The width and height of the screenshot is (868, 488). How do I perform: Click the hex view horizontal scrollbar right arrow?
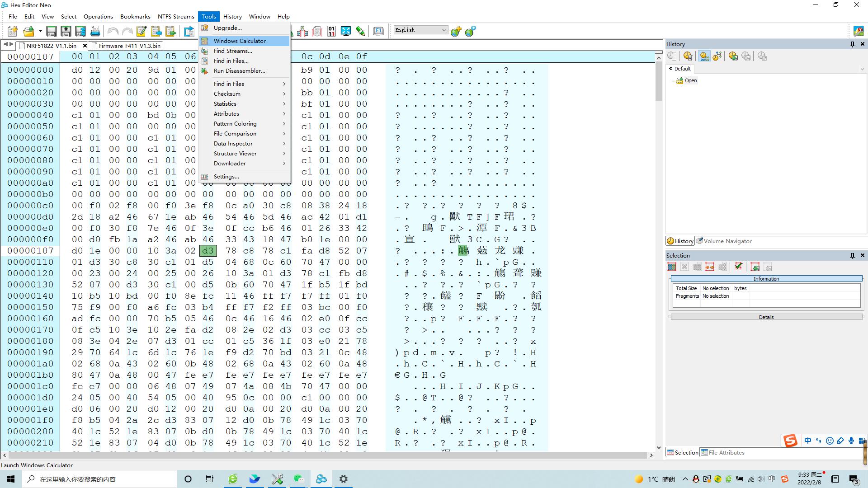coord(651,455)
